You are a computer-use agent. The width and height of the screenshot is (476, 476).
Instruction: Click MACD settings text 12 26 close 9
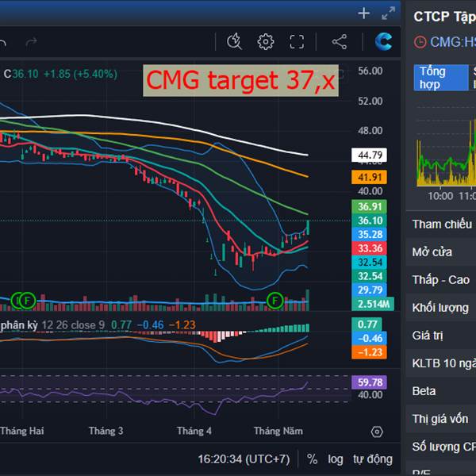pos(73,325)
